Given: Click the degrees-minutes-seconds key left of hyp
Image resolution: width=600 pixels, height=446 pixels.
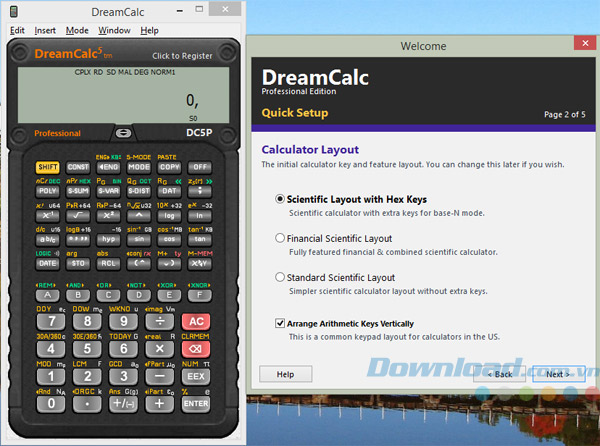Looking at the screenshot, I should coord(78,239).
